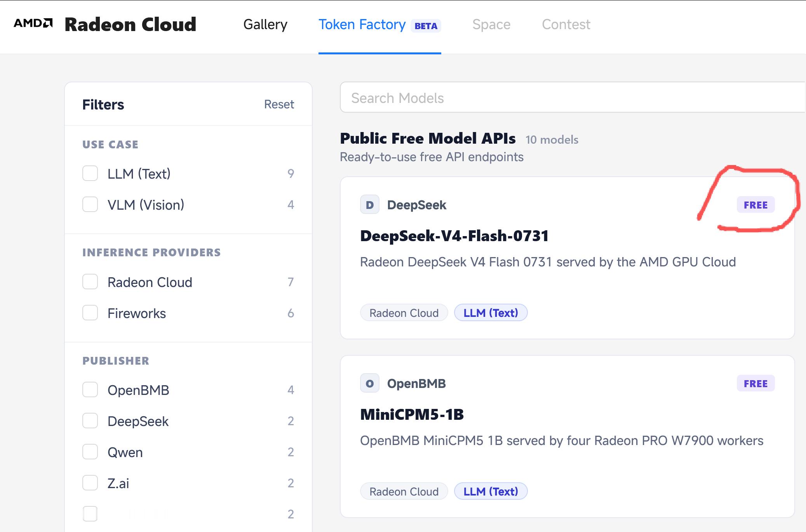
Task: Open the Gallery tab
Action: [x=265, y=24]
